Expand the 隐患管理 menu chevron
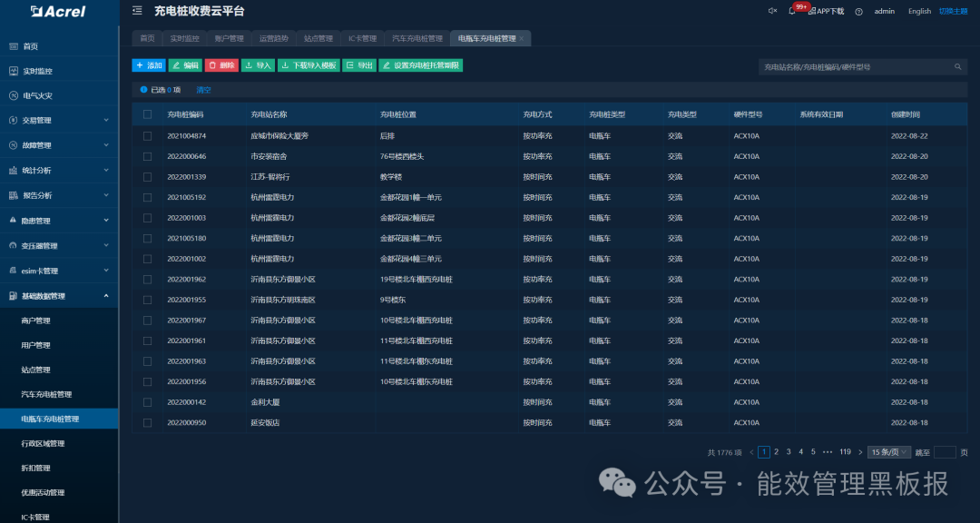This screenshot has height=523, width=980. [105, 221]
